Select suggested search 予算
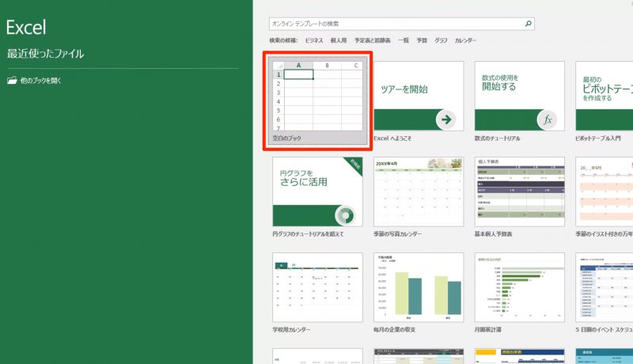 [422, 40]
